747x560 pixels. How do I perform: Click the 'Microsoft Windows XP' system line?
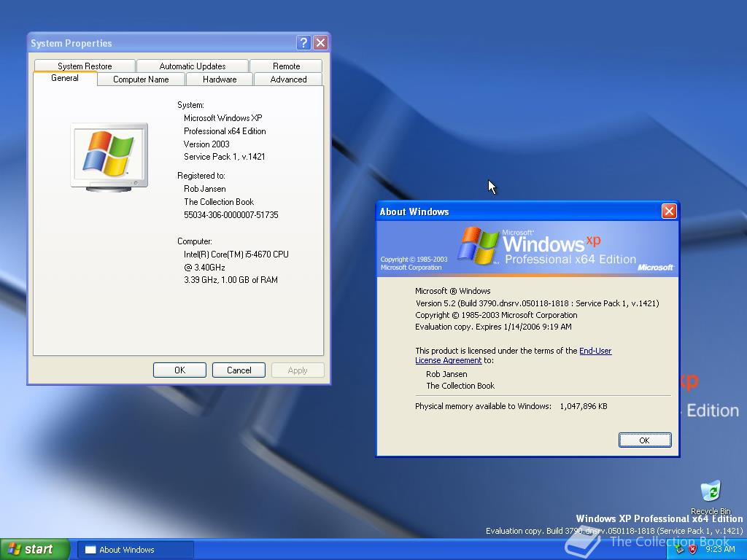coord(223,118)
